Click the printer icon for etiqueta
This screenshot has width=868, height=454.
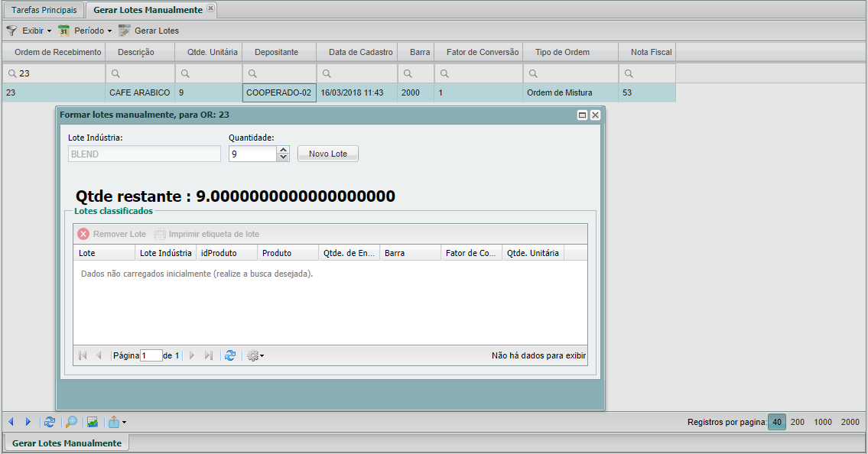click(x=159, y=234)
